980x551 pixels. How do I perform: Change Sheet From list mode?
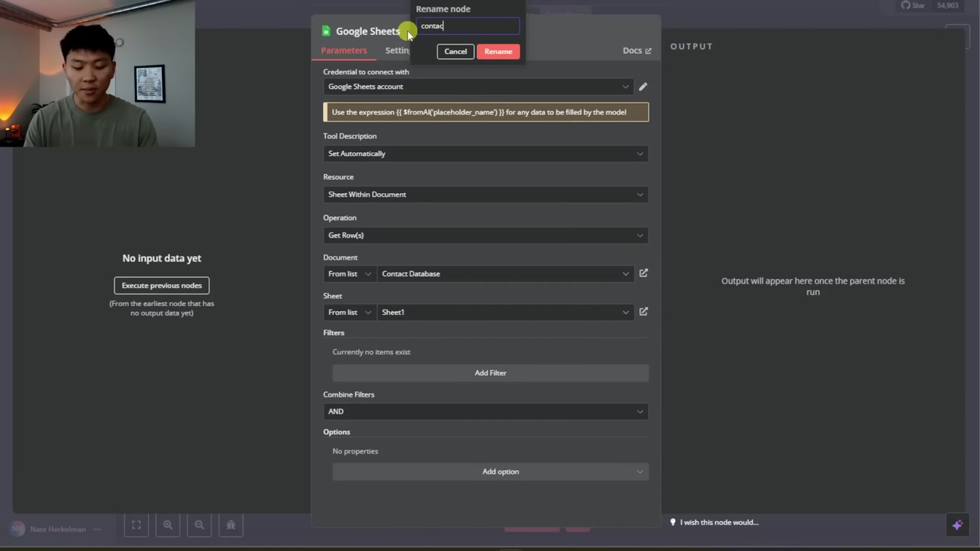350,312
